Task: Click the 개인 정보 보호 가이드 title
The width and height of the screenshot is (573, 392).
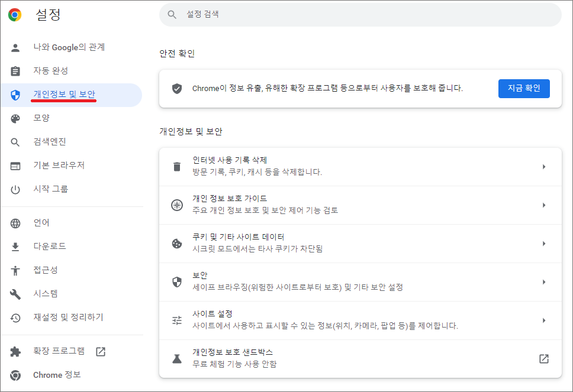Action: tap(230, 199)
